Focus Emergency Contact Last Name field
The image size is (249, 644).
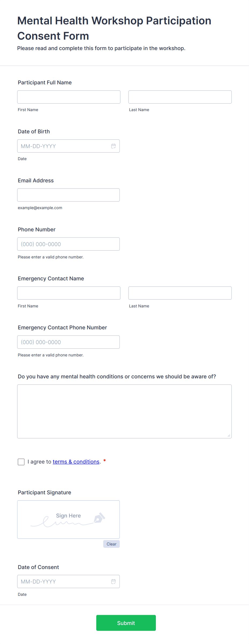(x=180, y=293)
